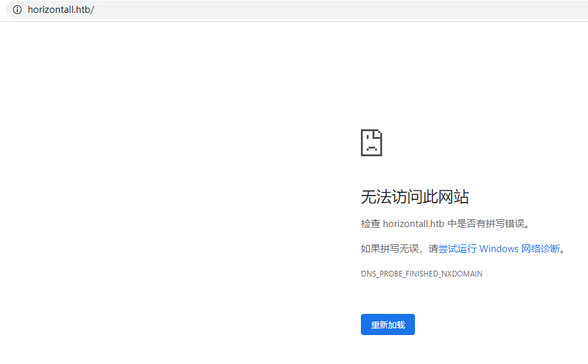Click the DNS_PROBE_FINISHED_NXDOMAIN error code
Screen dimensions: 588x364
click(421, 274)
